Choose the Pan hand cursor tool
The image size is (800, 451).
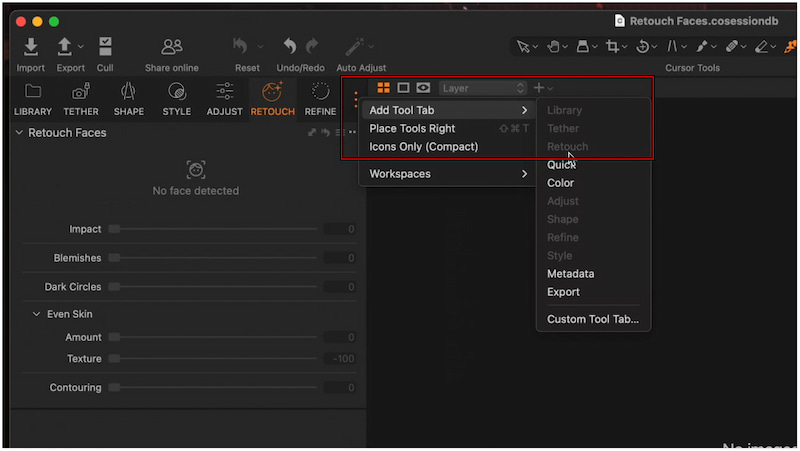pos(553,46)
